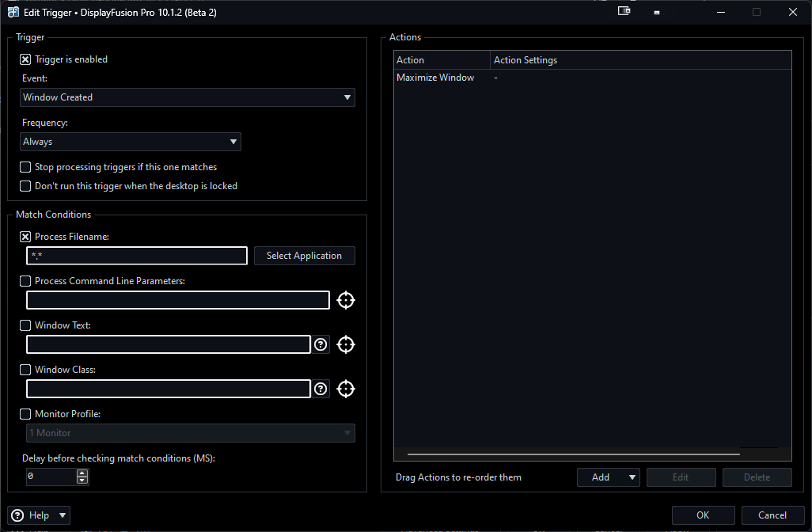
Task: Click the move-to-next-monitor title bar icon
Action: (624, 12)
